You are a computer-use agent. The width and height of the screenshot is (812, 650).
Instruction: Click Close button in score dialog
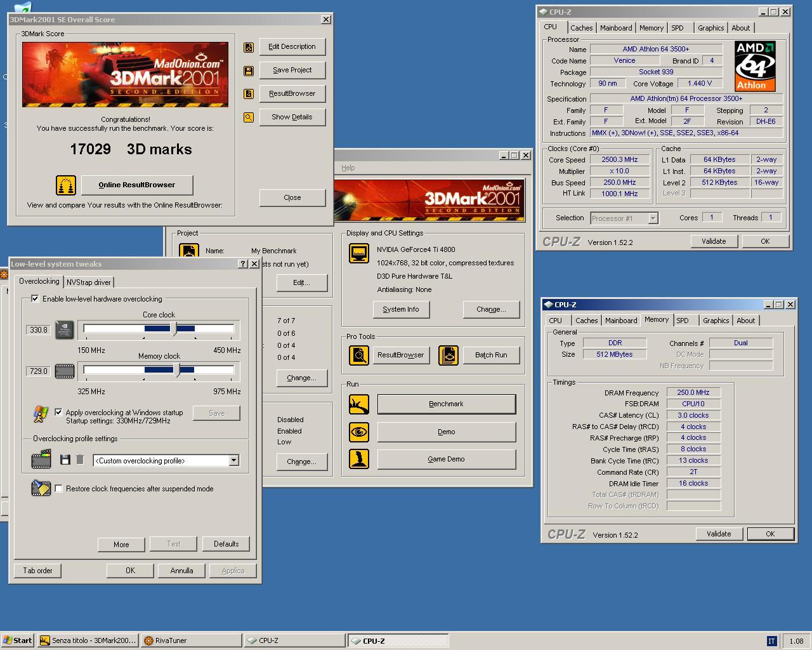tap(292, 197)
